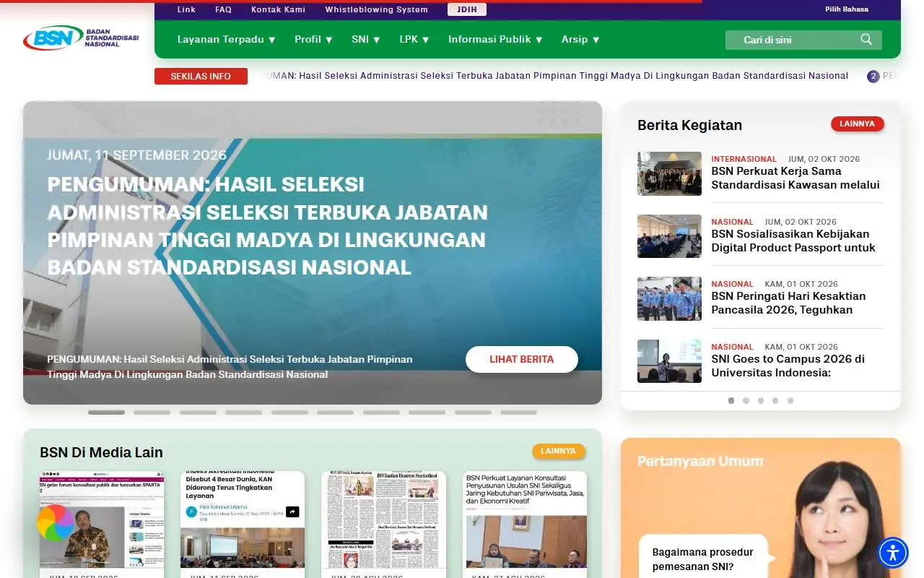
Task: Open Whistleblowing System link
Action: pos(376,9)
